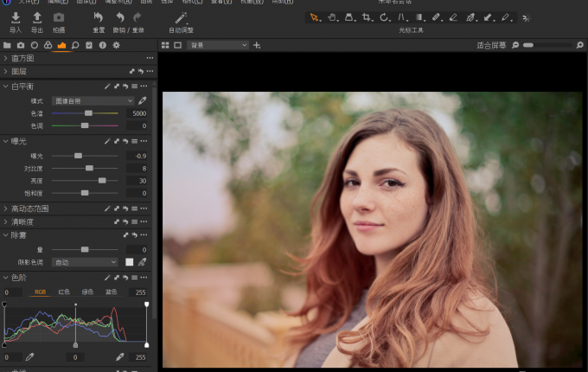Image resolution: width=588 pixels, height=372 pixels.
Task: Open the color circles tool tab
Action: click(x=48, y=45)
